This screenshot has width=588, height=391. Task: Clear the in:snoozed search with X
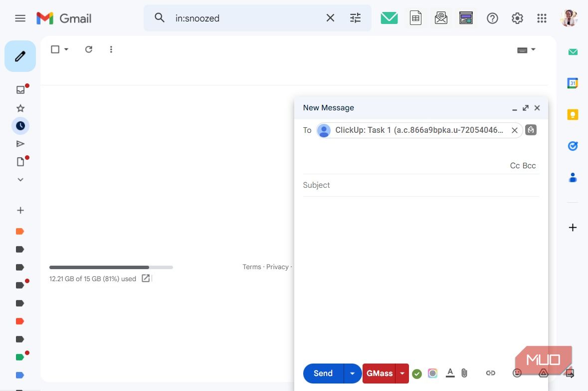click(330, 17)
